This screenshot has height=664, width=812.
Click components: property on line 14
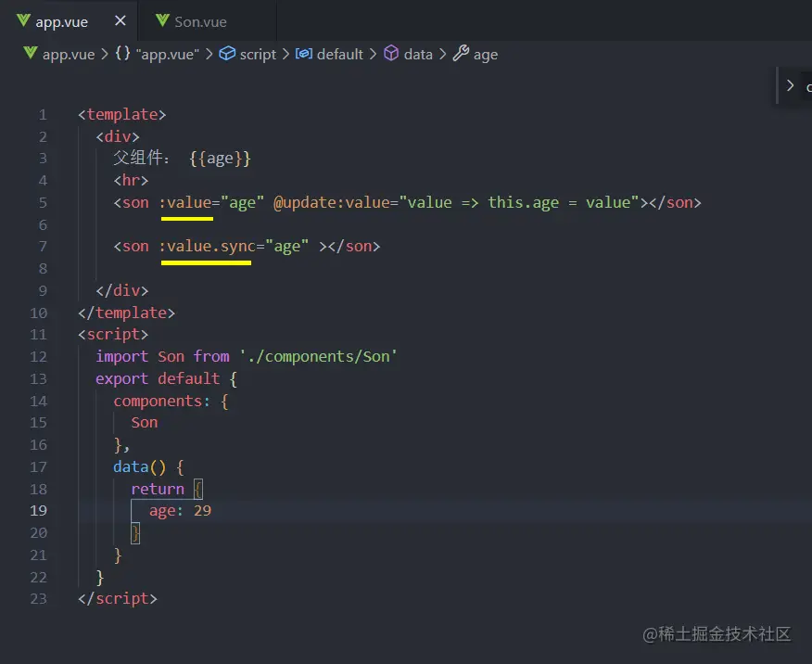pos(162,402)
